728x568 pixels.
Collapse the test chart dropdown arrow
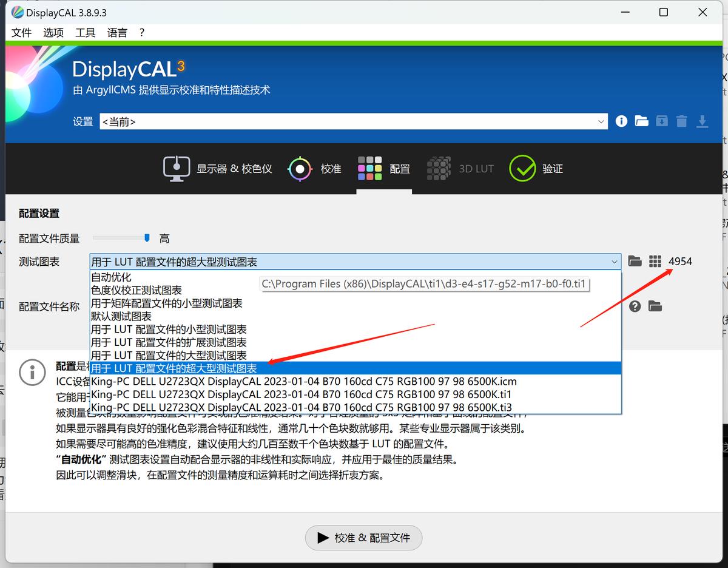click(x=615, y=262)
